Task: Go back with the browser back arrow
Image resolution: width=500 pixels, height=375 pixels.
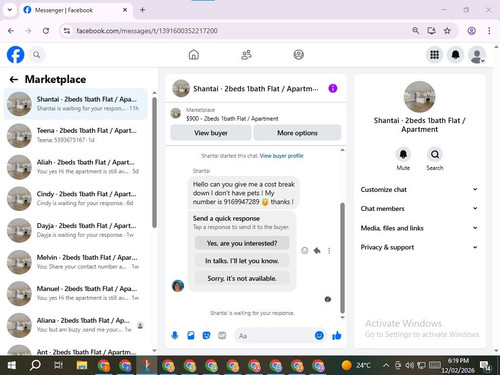Action: click(11, 31)
